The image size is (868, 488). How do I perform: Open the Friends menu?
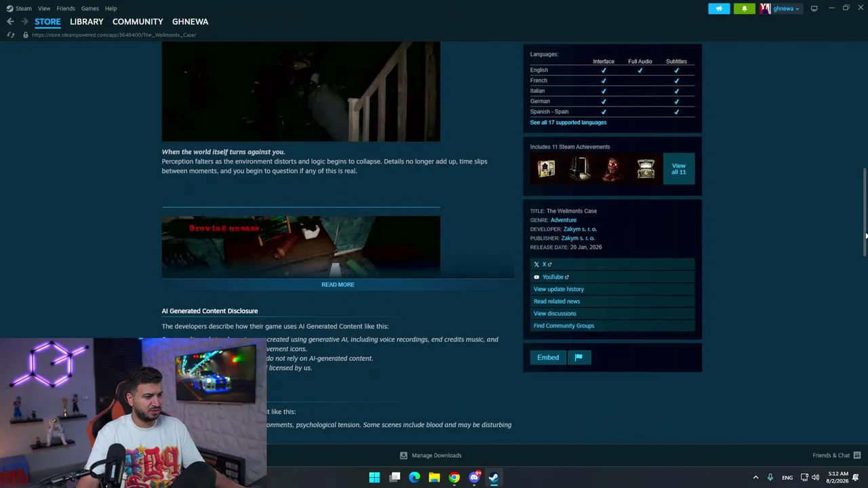(66, 8)
